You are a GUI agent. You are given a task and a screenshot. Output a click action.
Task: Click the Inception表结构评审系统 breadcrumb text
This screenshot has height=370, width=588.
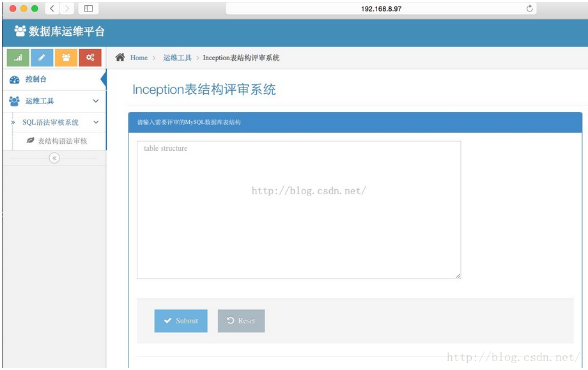coord(241,58)
